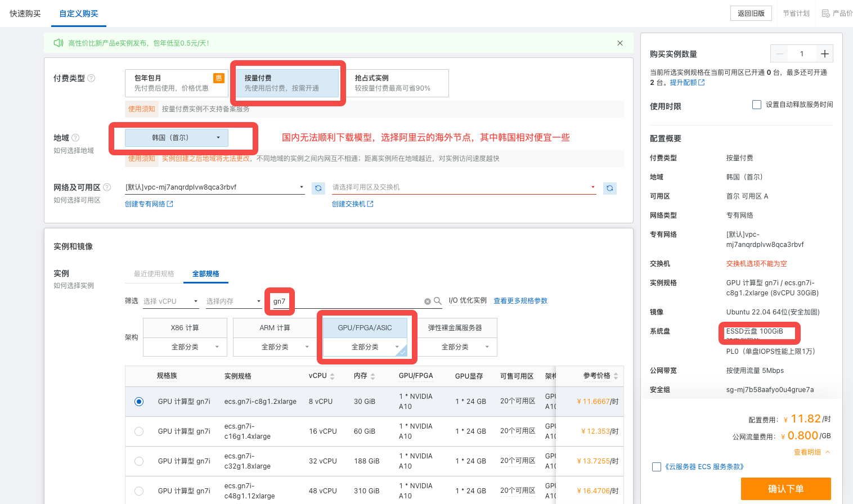Sort table by vCPU column
Screen dimensions: 853x504
(333, 376)
